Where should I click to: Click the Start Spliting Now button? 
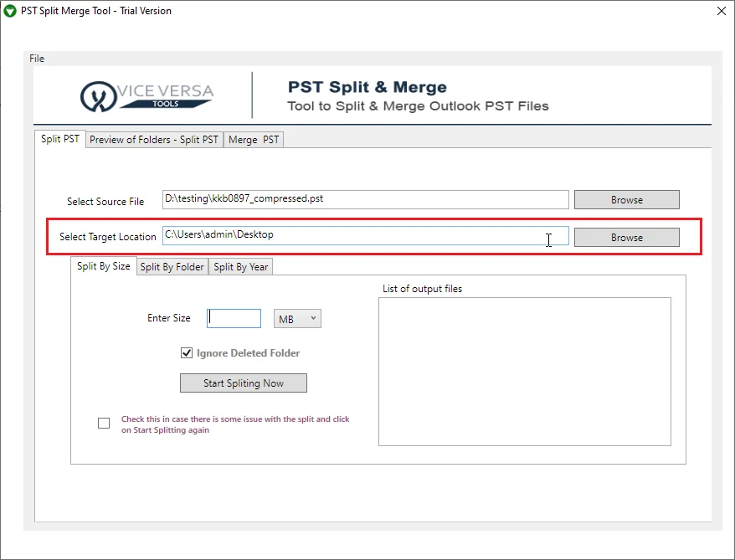click(x=244, y=383)
